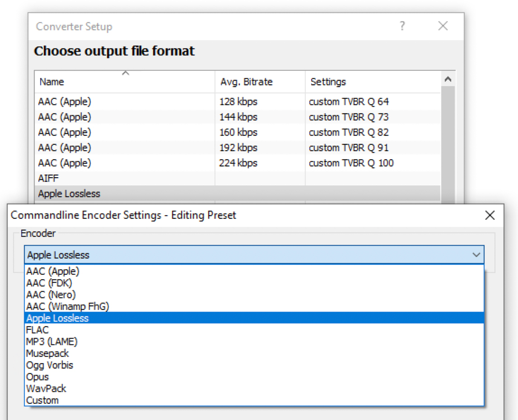Select Musepack encoder option

pos(254,353)
